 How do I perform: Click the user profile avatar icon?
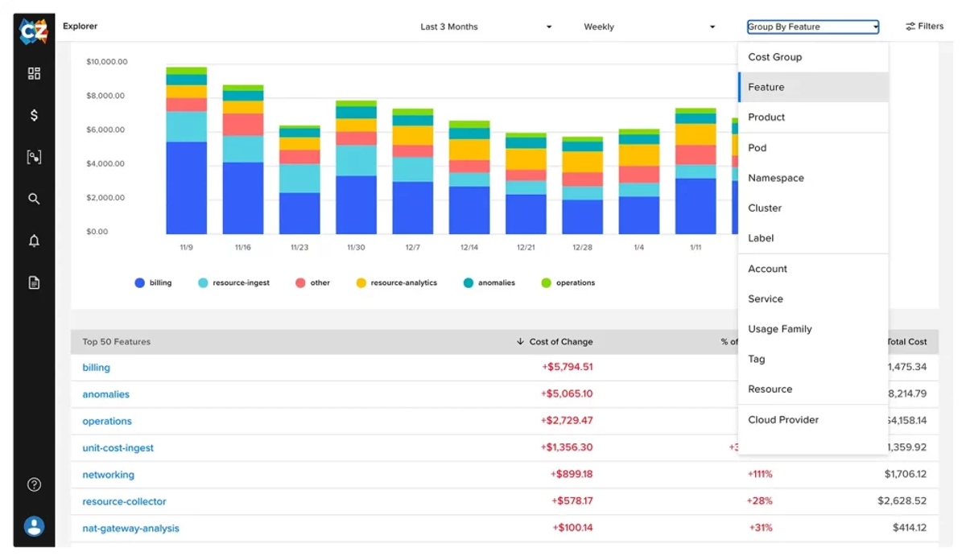tap(34, 526)
